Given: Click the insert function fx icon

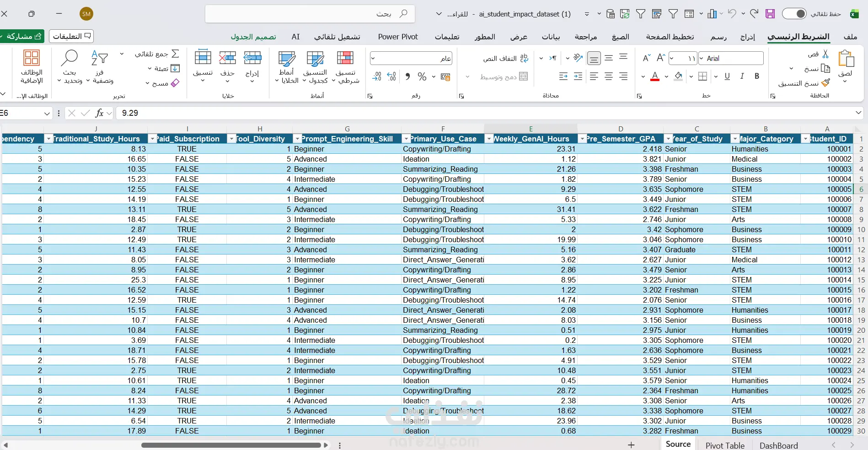Looking at the screenshot, I should [99, 113].
